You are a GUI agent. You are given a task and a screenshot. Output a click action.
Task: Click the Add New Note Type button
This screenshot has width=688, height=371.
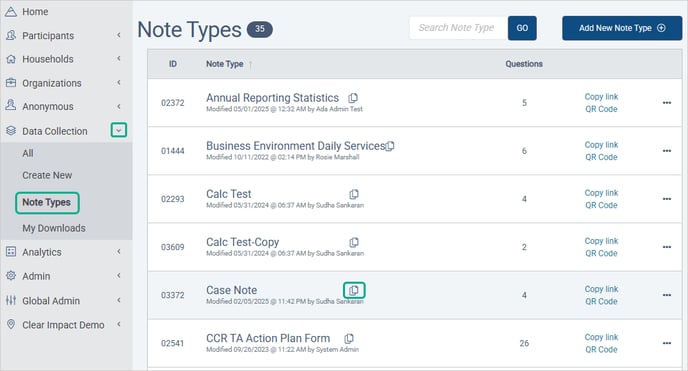622,28
